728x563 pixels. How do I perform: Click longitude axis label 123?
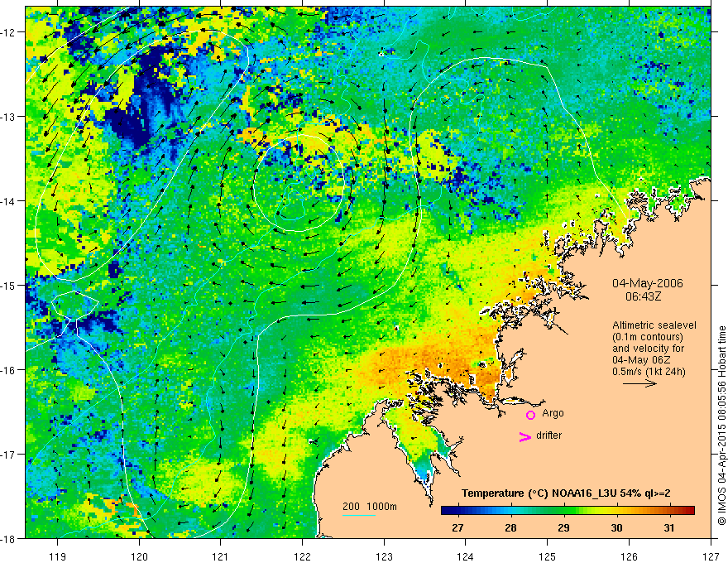coord(384,556)
